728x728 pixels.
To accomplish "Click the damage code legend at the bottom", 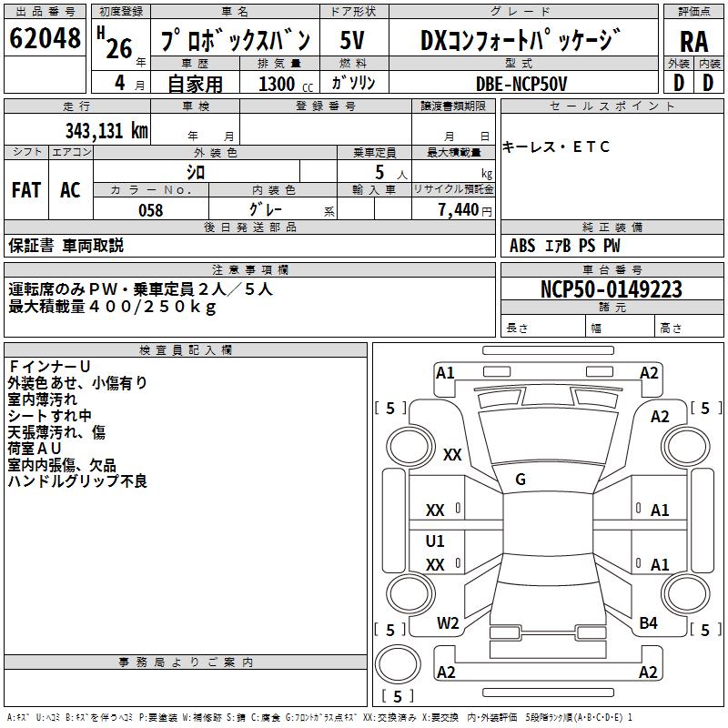I will click(319, 717).
